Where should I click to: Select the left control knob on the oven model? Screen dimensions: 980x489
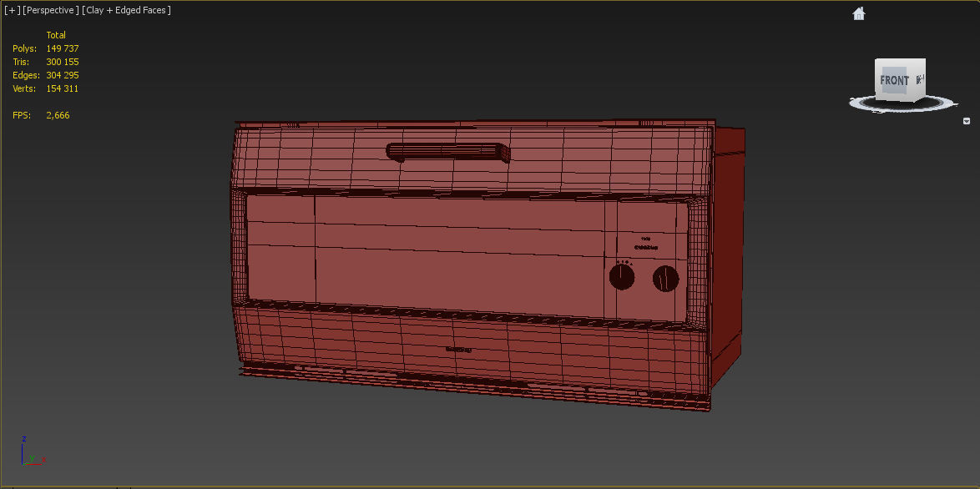click(x=622, y=277)
